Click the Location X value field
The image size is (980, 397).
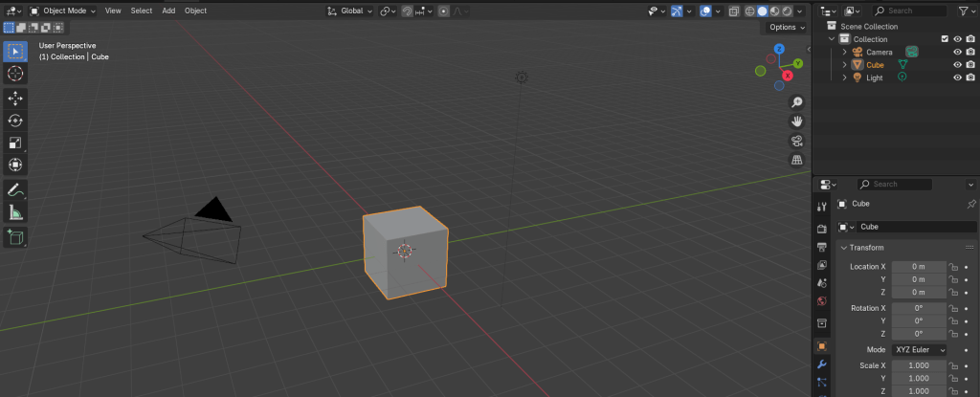pos(919,267)
